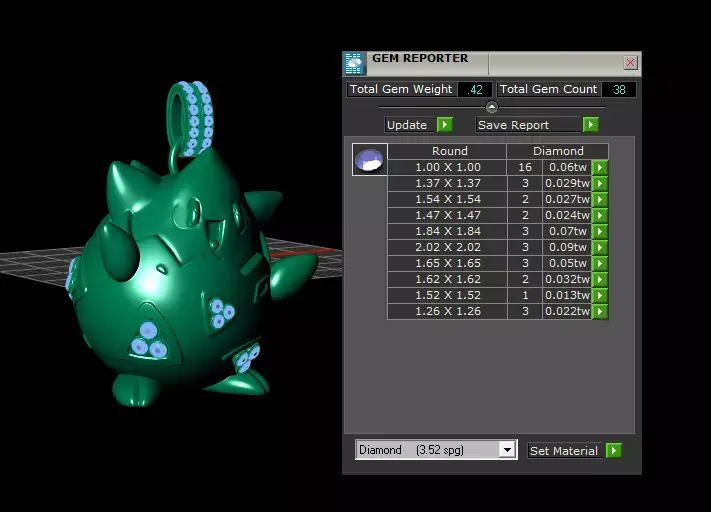The image size is (711, 512).
Task: Select the 2.02 X 2.02 size cell
Action: tap(447, 247)
